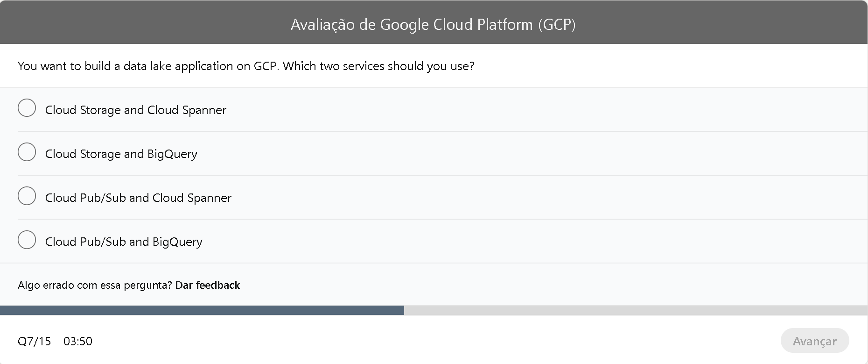The width and height of the screenshot is (868, 364).
Task: Select the 'Cloud Storage and Cloud Spanner' radio button
Action: click(27, 108)
